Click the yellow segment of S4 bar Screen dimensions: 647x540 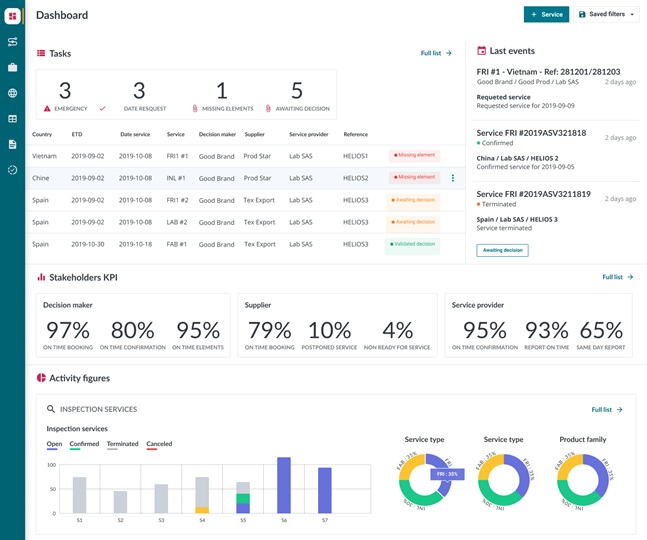tap(202, 510)
